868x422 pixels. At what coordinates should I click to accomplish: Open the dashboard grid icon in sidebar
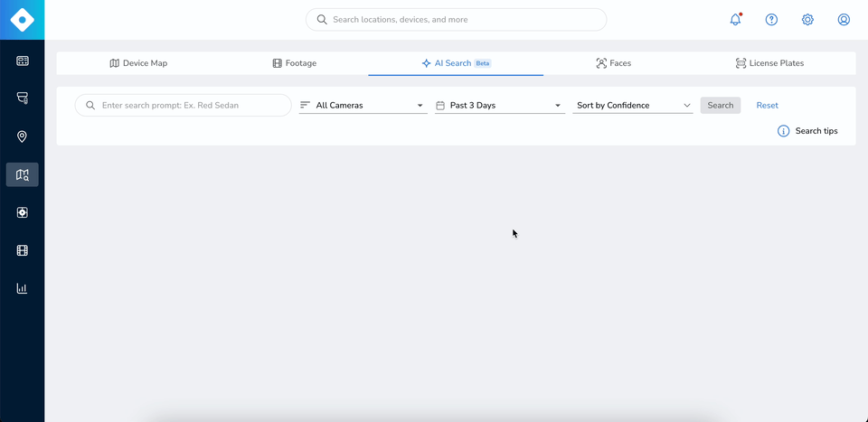pos(22,61)
